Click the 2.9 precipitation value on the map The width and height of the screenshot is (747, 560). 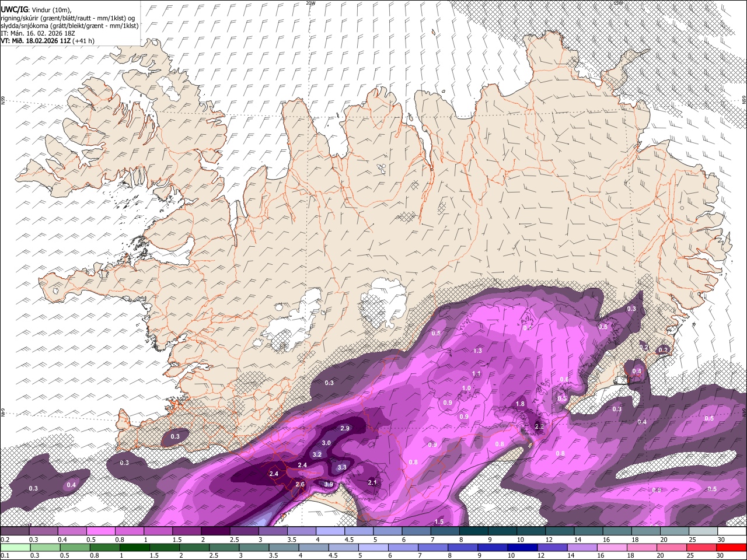click(x=345, y=428)
